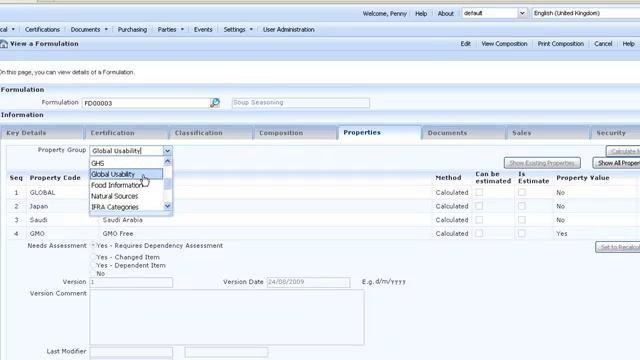Open the Property Group dropdown arrow
The height and width of the screenshot is (360, 640).
[167, 151]
